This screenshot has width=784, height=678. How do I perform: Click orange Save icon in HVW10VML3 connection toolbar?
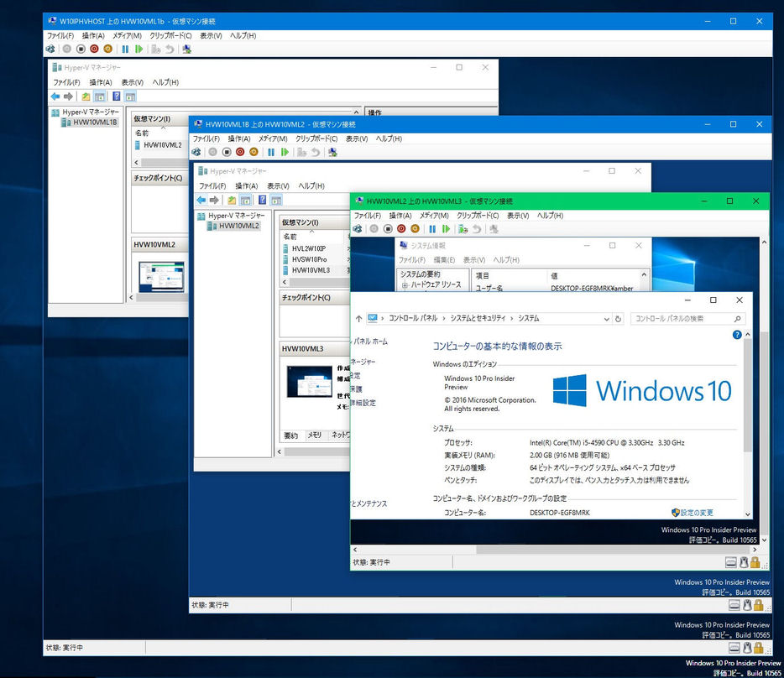(x=415, y=229)
